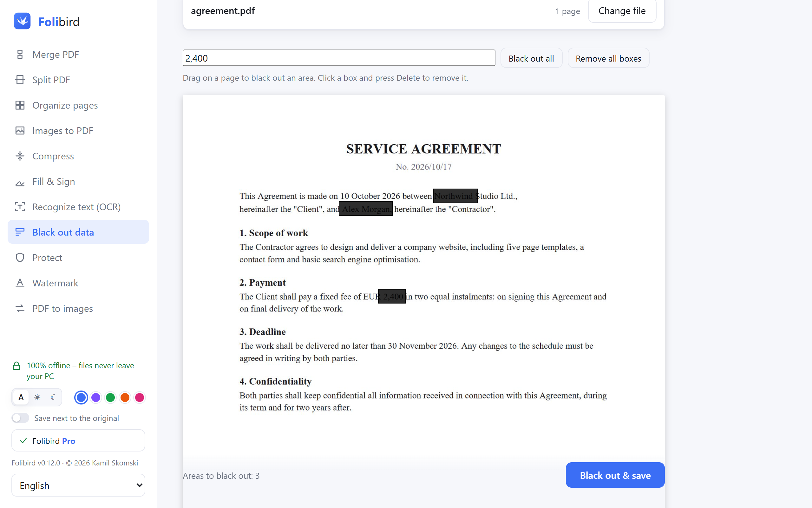Click the green offline lock icon
Screen dimensions: 812x508
16,366
